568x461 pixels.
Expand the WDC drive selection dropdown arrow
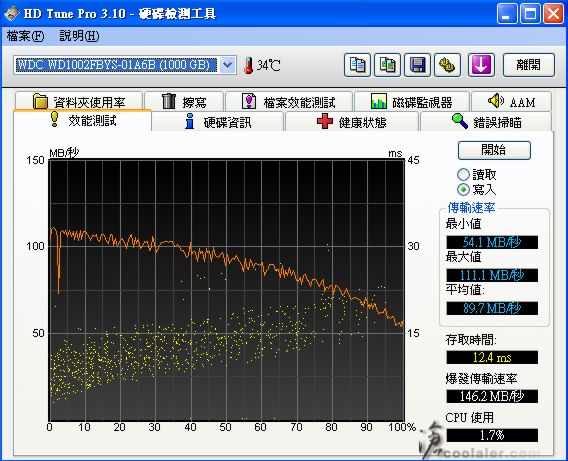(x=227, y=65)
